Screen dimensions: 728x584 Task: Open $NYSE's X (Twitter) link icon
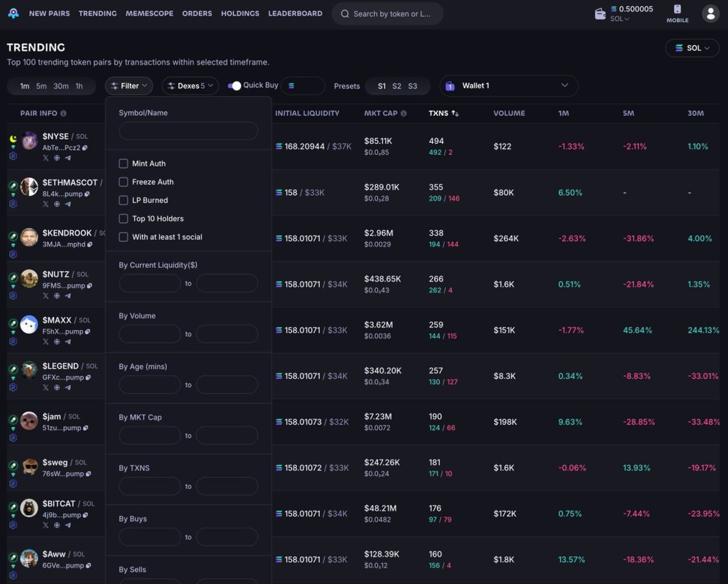tap(46, 158)
